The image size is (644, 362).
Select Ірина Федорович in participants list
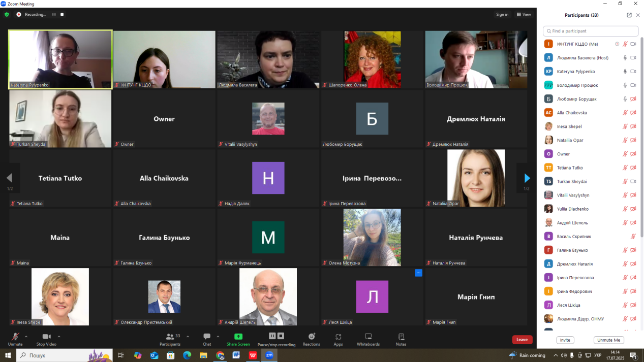591,291
